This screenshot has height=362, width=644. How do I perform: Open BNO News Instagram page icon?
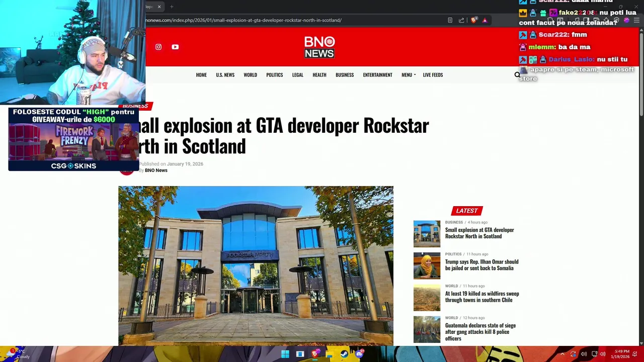point(158,47)
